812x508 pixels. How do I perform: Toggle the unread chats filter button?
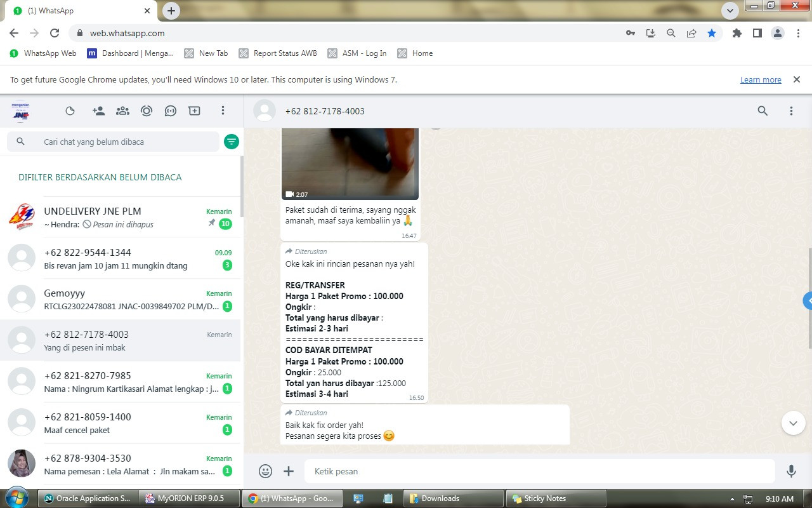pyautogui.click(x=232, y=142)
